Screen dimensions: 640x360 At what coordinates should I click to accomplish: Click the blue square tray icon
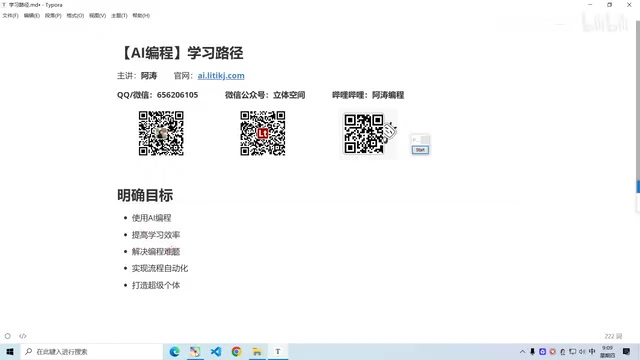tap(542, 351)
